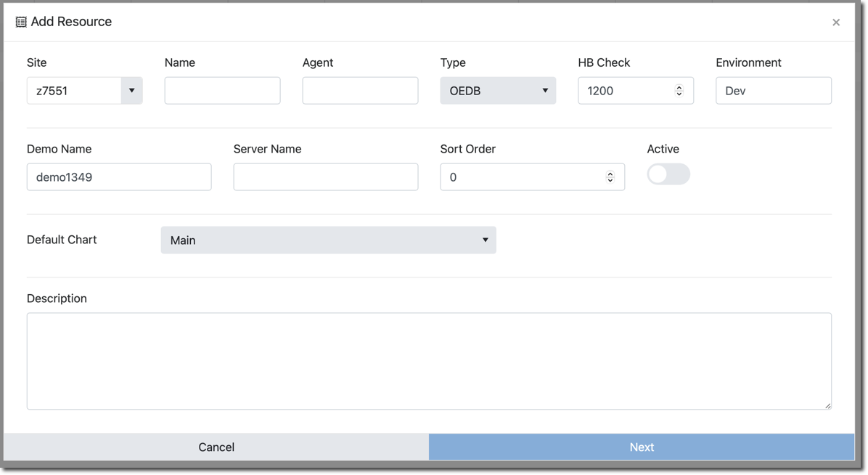
Task: Click the Description label
Action: (x=57, y=299)
